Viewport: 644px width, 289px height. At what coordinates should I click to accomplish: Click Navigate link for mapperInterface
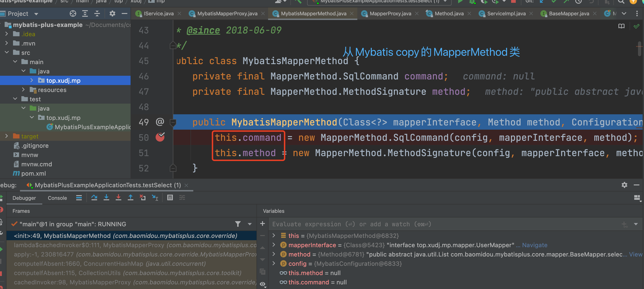click(535, 245)
